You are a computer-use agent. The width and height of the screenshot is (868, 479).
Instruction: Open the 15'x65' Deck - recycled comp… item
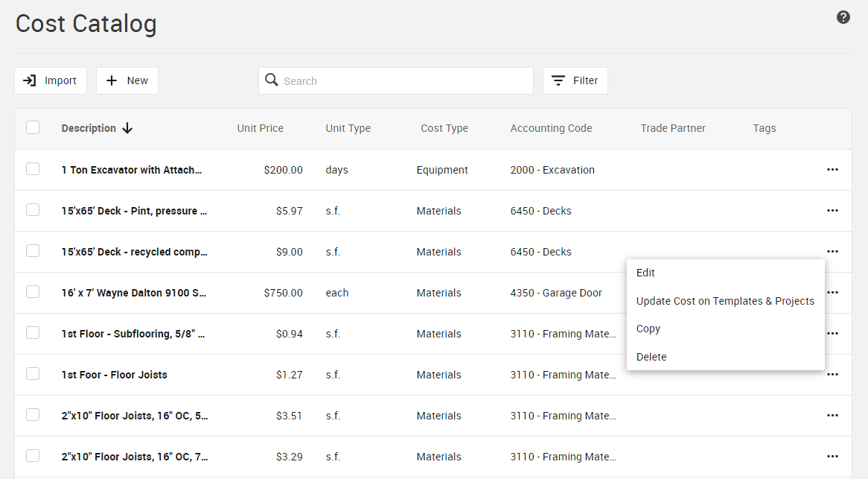135,252
